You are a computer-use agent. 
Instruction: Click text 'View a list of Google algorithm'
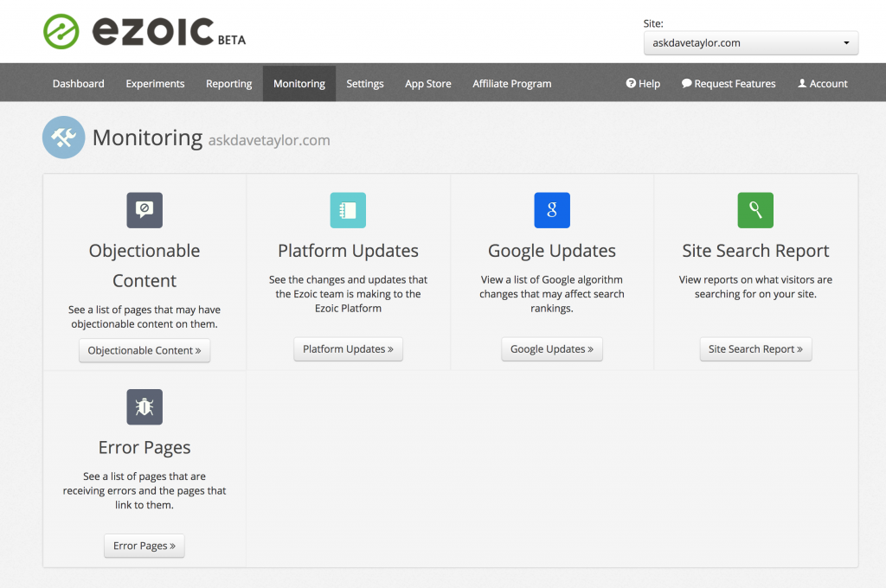(552, 279)
